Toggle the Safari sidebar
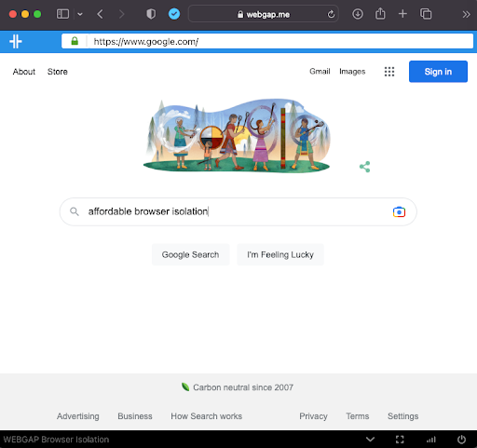477x448 pixels. [x=62, y=14]
